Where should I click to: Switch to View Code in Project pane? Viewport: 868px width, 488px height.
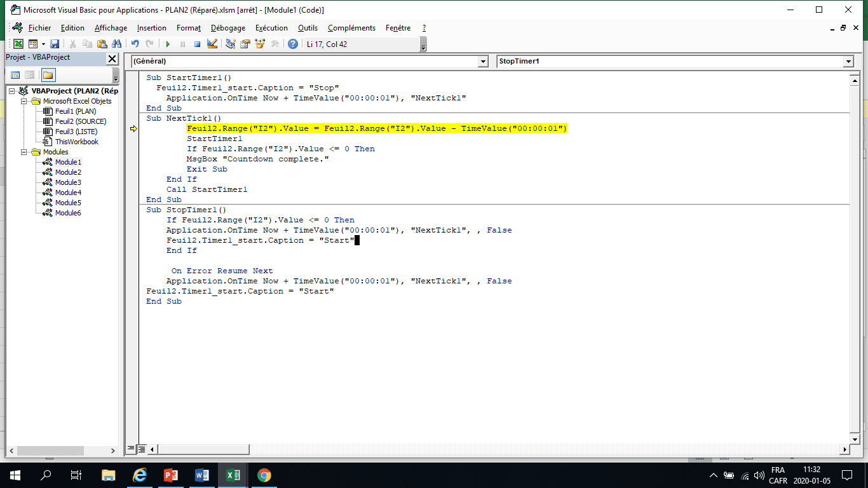pyautogui.click(x=15, y=75)
